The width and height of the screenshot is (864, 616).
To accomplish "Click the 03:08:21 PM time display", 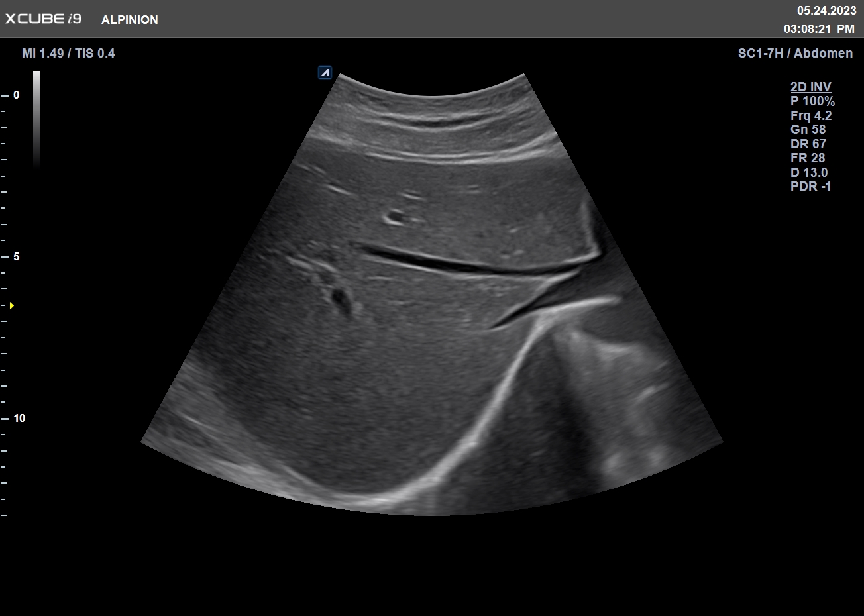I will pos(819,29).
